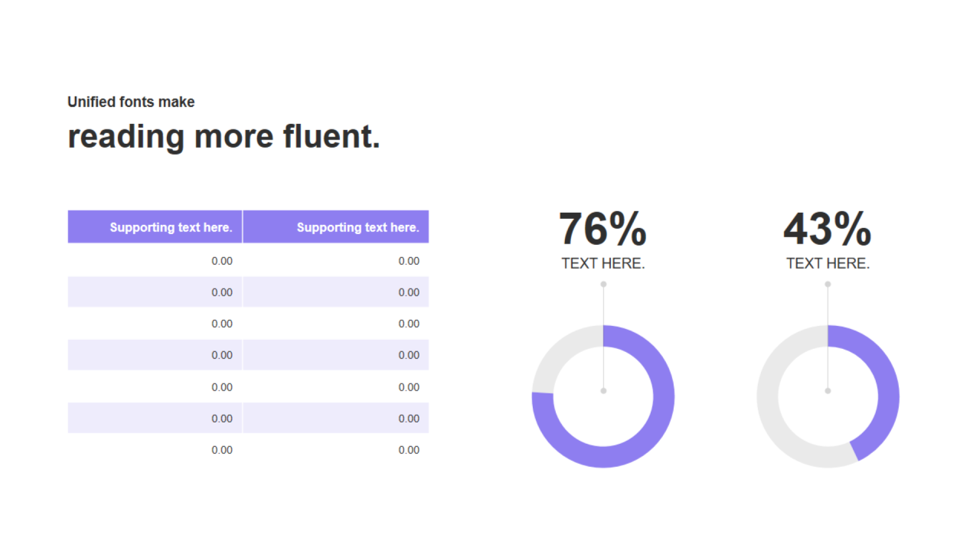Click the last data row's right 0.00 cell
The width and height of the screenshot is (980, 551).
(409, 450)
